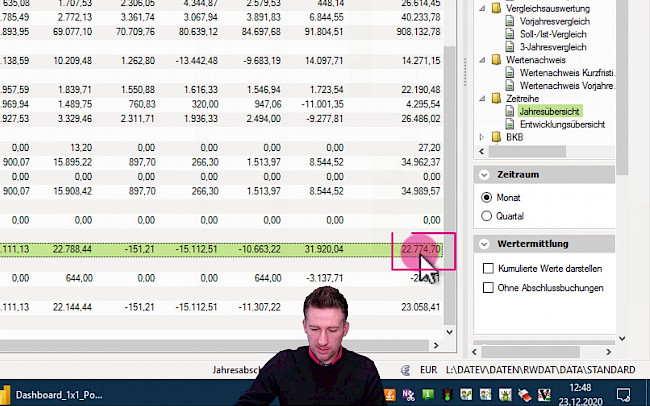Collapse the Wertenachweis tree node triangle

482,60
